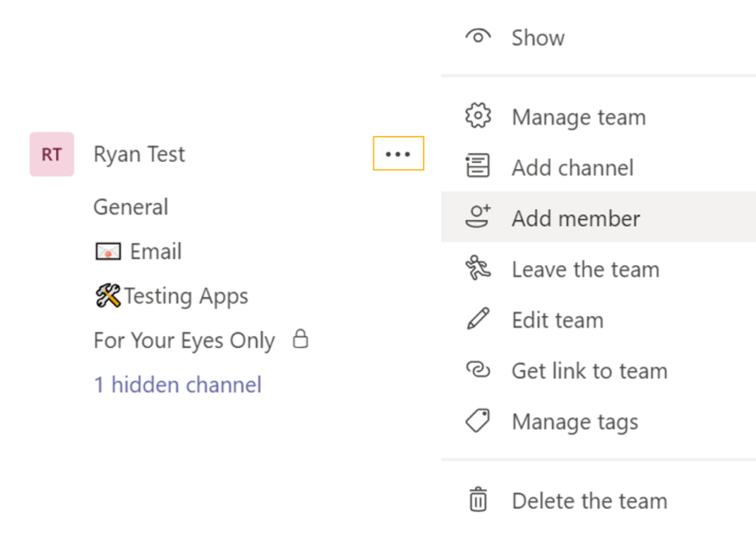Toggle team visibility with the Show eye icon
Viewport: 756px width, 534px height.
point(478,36)
